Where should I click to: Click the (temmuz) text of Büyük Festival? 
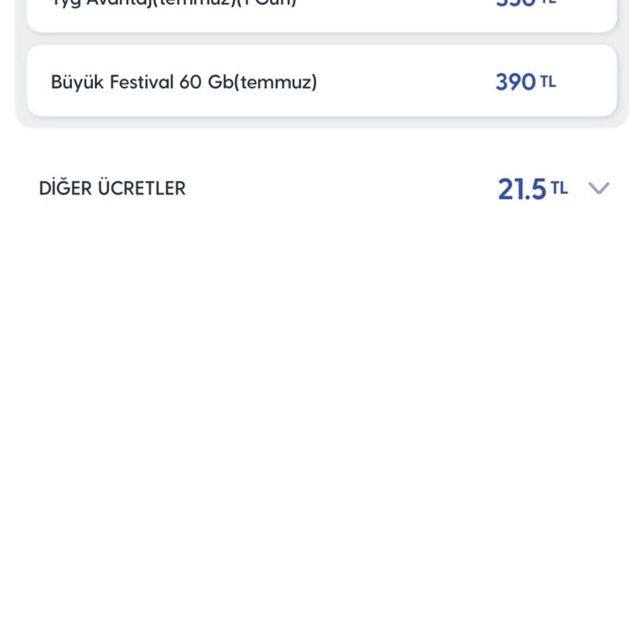pos(276,82)
